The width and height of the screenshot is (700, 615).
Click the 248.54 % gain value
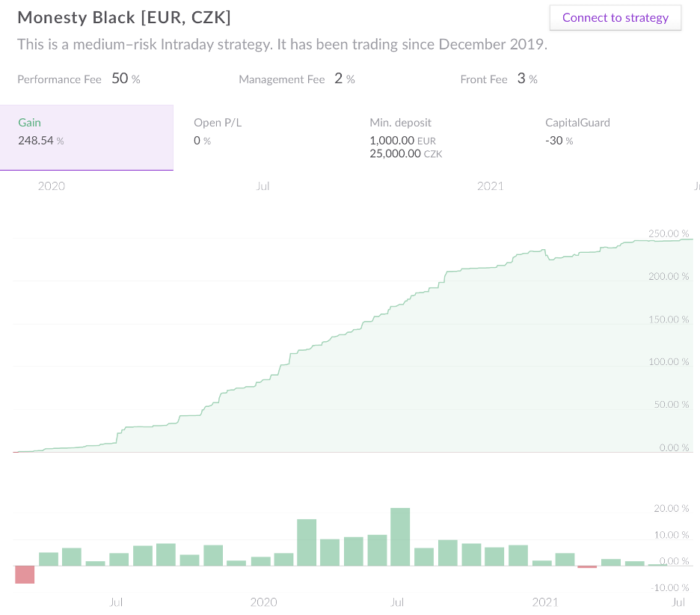coord(41,141)
